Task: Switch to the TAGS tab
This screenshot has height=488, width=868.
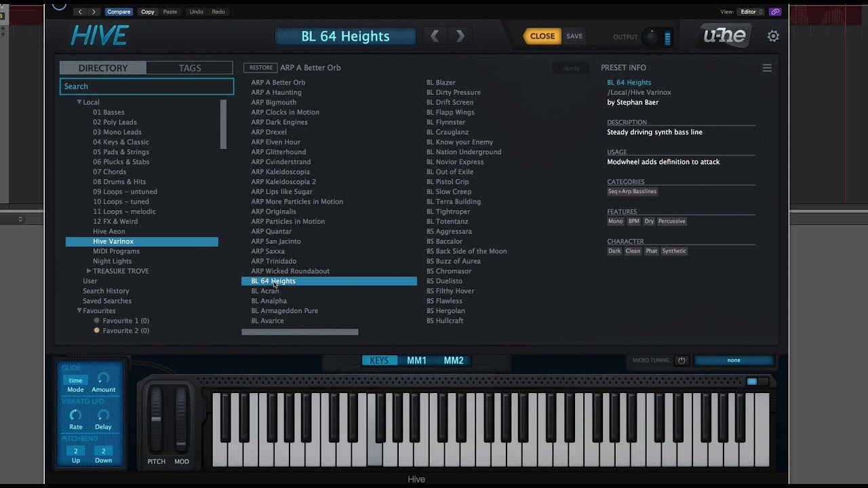Action: point(190,68)
